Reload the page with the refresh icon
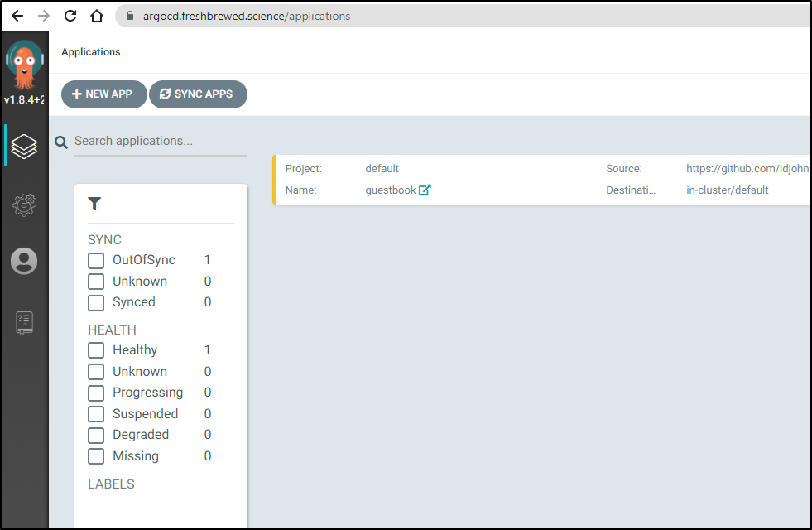Viewport: 812px width, 530px height. [70, 16]
